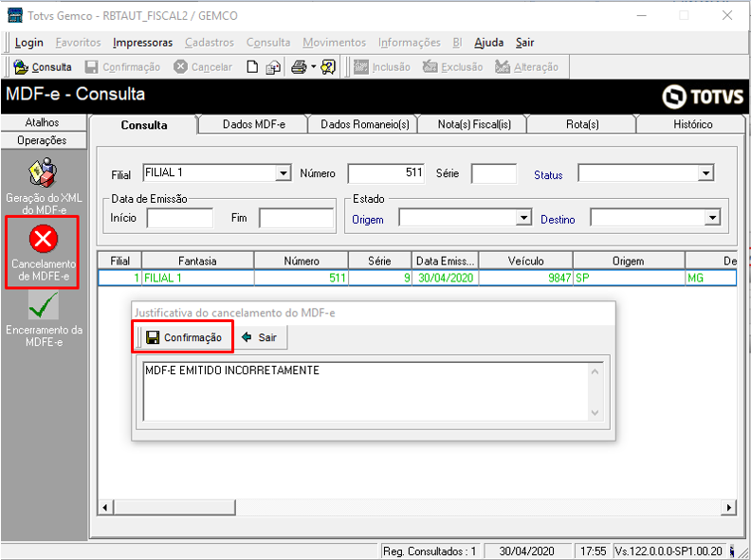Click the greyed Confirmação toolbar button

[x=122, y=67]
